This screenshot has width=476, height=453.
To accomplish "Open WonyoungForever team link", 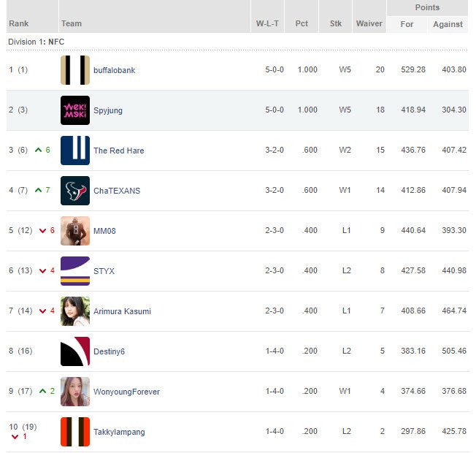I will coord(126,392).
